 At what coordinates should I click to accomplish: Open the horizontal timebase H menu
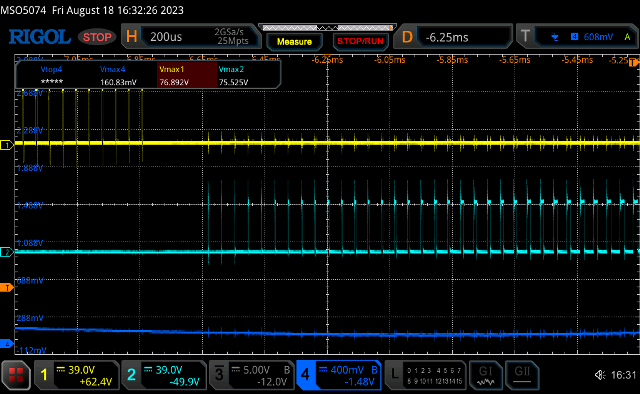point(131,37)
